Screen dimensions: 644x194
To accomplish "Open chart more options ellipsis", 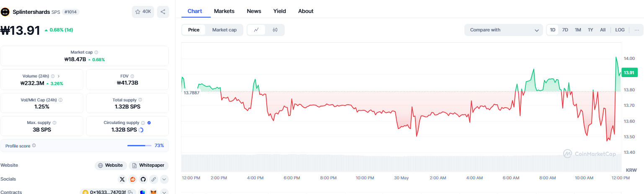I will coord(637,30).
